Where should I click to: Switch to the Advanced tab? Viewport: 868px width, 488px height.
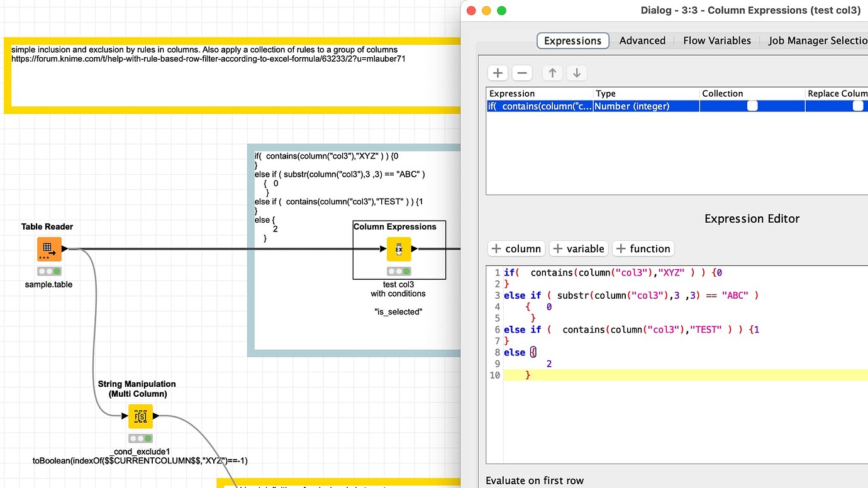click(642, 40)
